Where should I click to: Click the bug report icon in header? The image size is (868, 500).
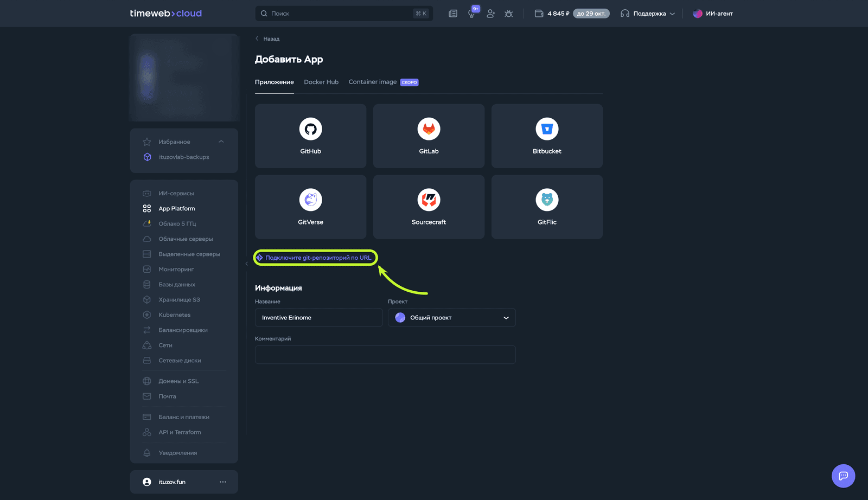click(509, 14)
